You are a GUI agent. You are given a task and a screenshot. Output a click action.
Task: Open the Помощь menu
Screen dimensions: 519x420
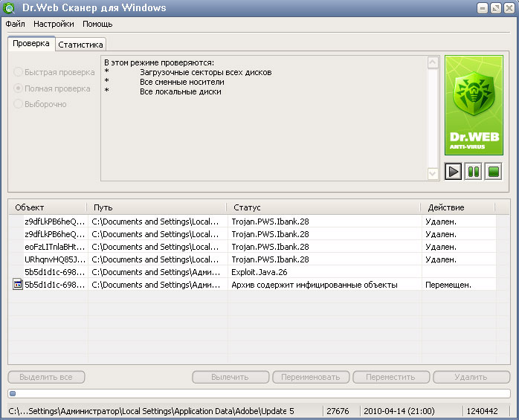(97, 25)
